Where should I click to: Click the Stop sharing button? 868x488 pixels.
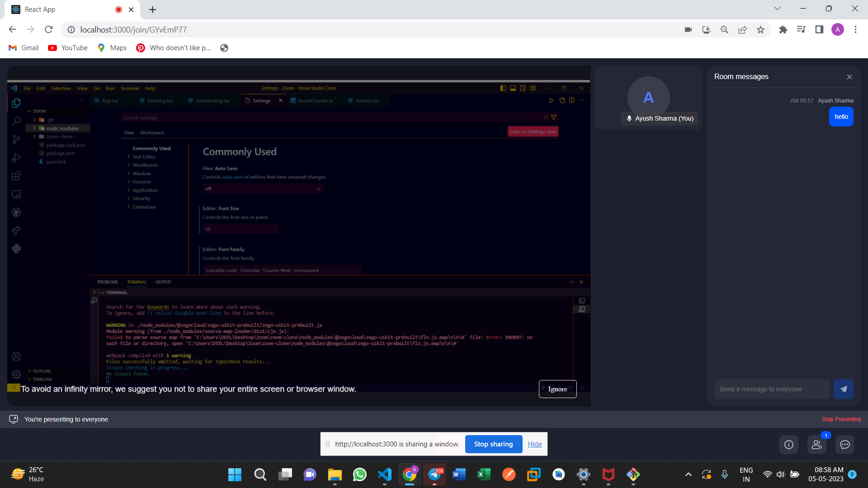(493, 444)
